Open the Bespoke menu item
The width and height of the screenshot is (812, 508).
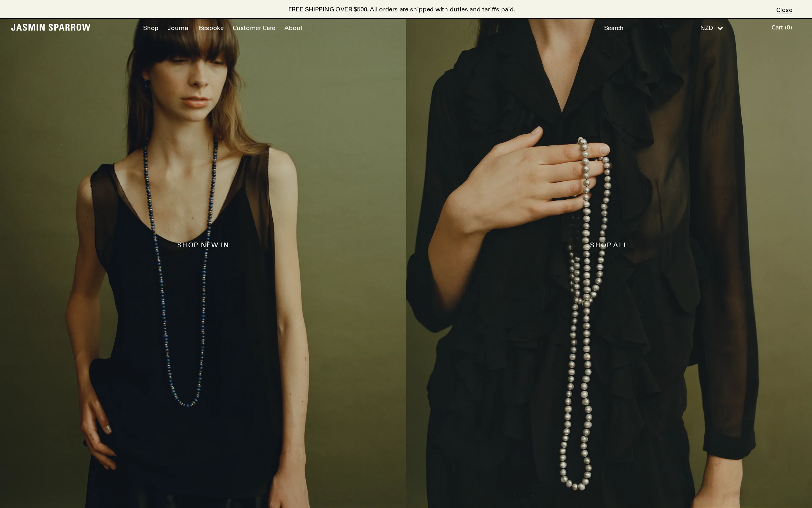coord(211,28)
